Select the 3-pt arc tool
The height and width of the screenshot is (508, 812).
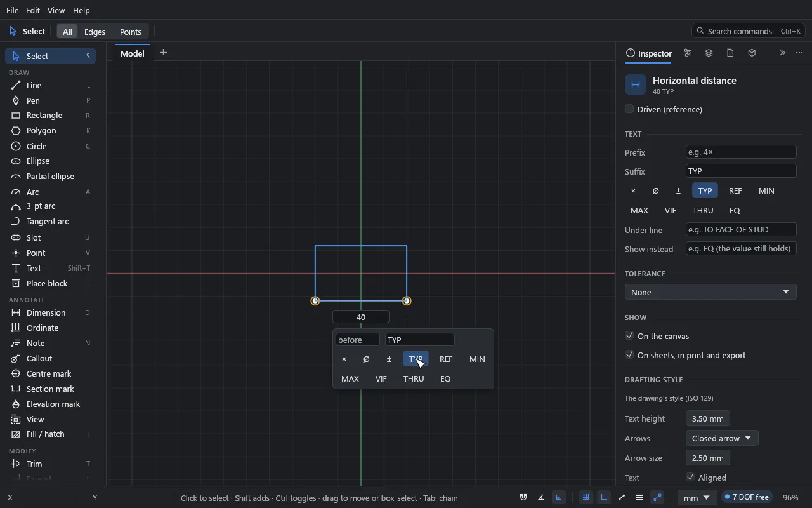(x=51, y=206)
